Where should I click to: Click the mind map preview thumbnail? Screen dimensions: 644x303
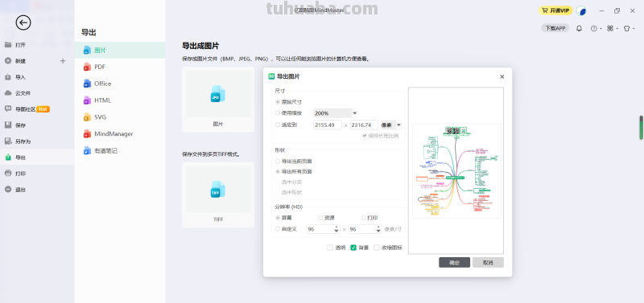click(456, 170)
